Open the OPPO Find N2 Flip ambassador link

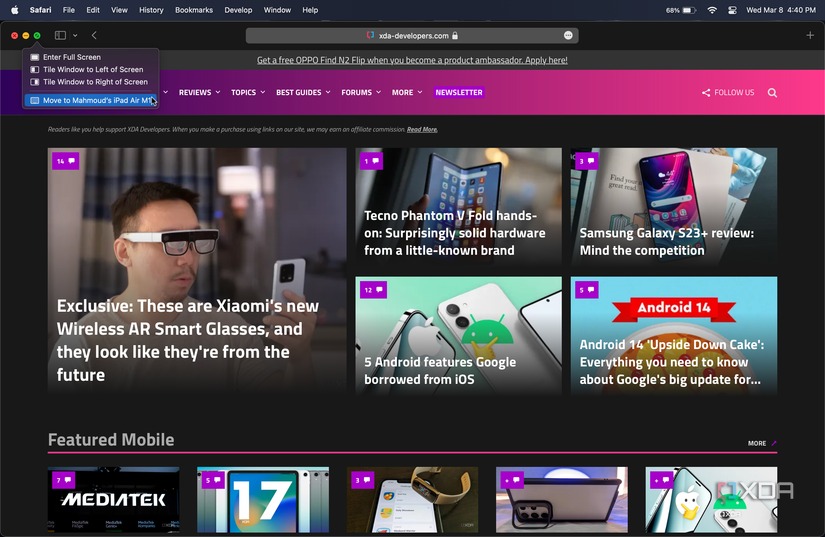point(412,60)
